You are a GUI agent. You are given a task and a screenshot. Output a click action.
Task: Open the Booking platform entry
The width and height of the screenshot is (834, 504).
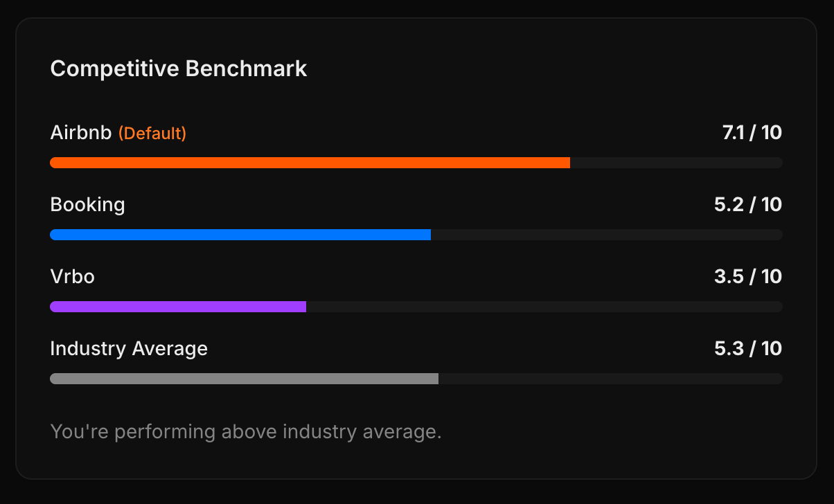pyautogui.click(x=87, y=205)
